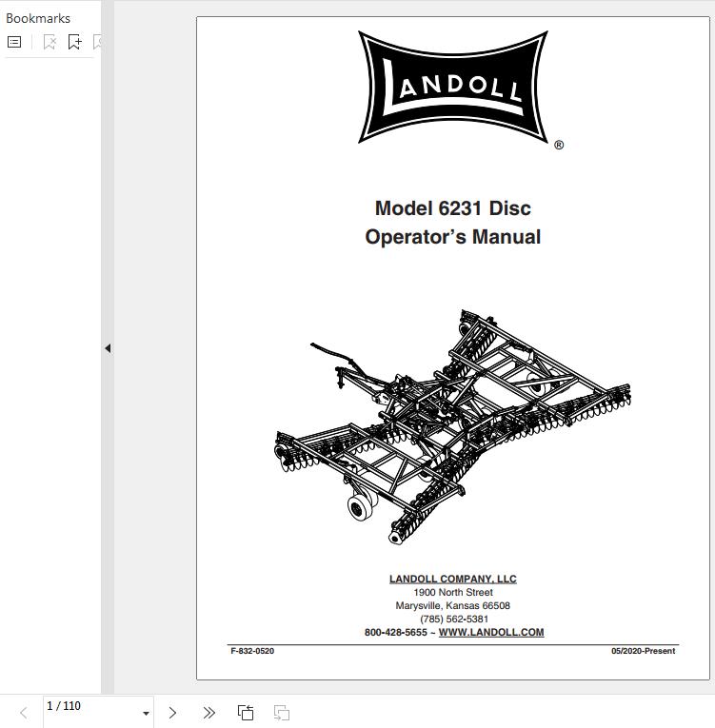Screen dimensions: 715x728
Task: Go to next page arrow
Action: tap(172, 713)
